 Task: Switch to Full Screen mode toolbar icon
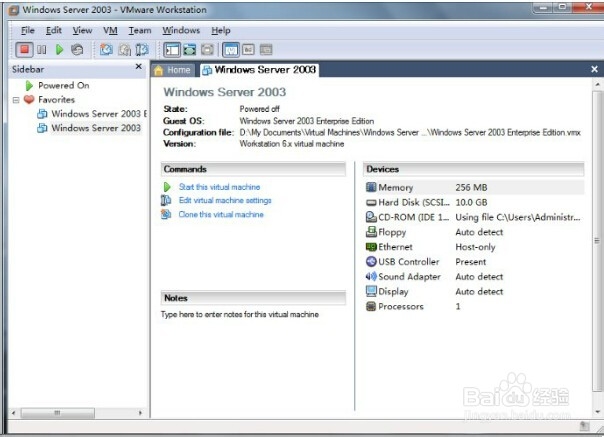coord(190,50)
